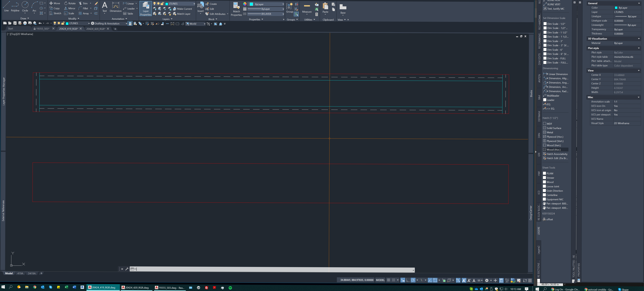Select the Rotate tool
The height and width of the screenshot is (291, 644).
click(x=70, y=3)
